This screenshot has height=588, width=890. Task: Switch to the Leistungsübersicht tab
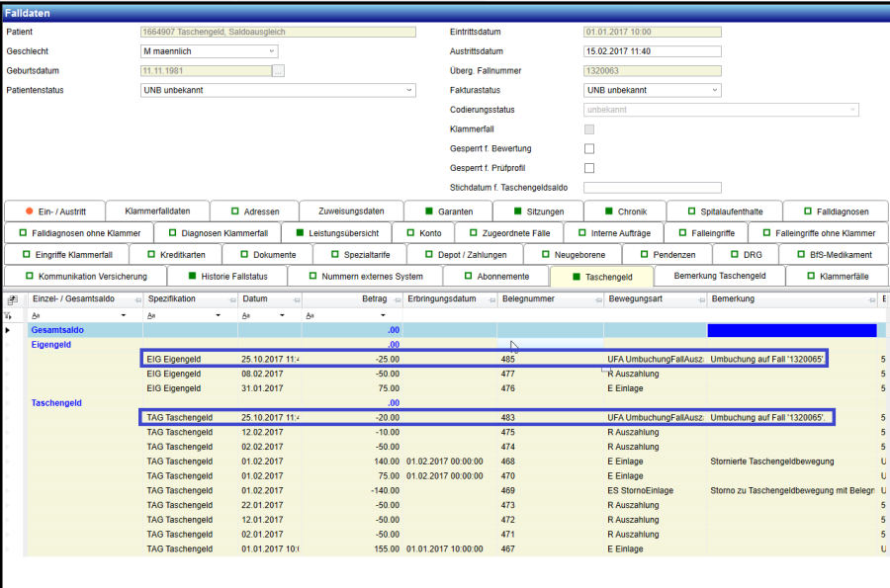[x=336, y=233]
